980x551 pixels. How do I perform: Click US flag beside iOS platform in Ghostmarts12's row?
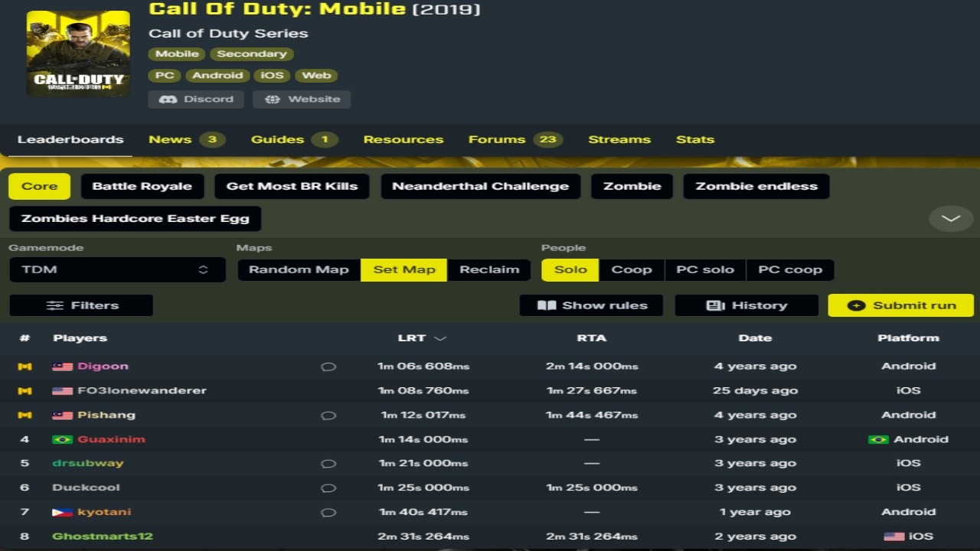click(894, 536)
